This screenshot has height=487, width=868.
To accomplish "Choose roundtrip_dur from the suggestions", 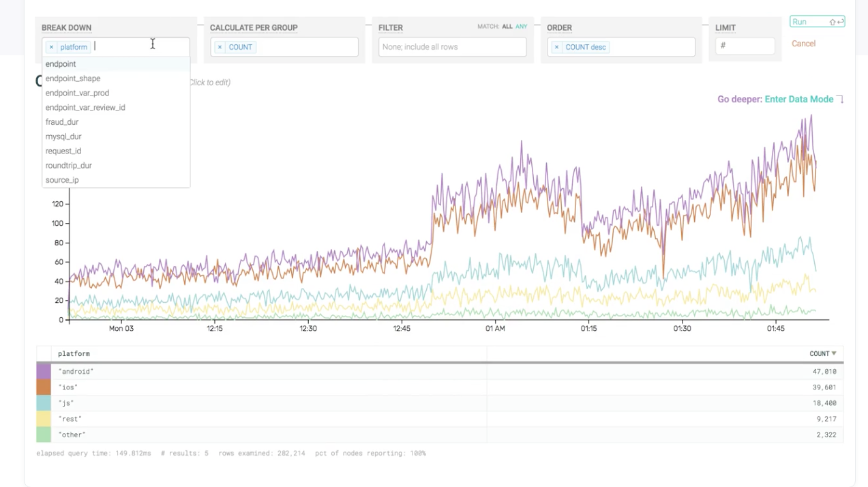I will (x=116, y=166).
